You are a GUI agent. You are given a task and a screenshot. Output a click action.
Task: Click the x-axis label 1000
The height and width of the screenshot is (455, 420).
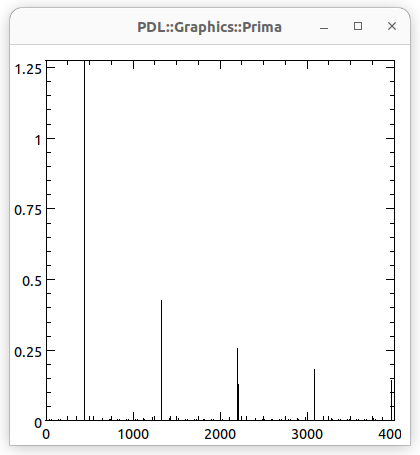[x=133, y=434]
